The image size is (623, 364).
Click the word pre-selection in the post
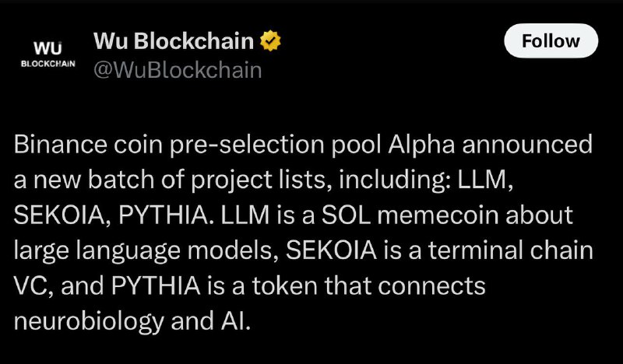pyautogui.click(x=247, y=145)
